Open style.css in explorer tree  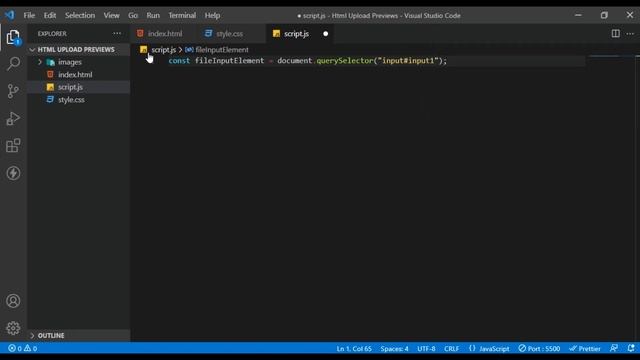[x=78, y=100]
